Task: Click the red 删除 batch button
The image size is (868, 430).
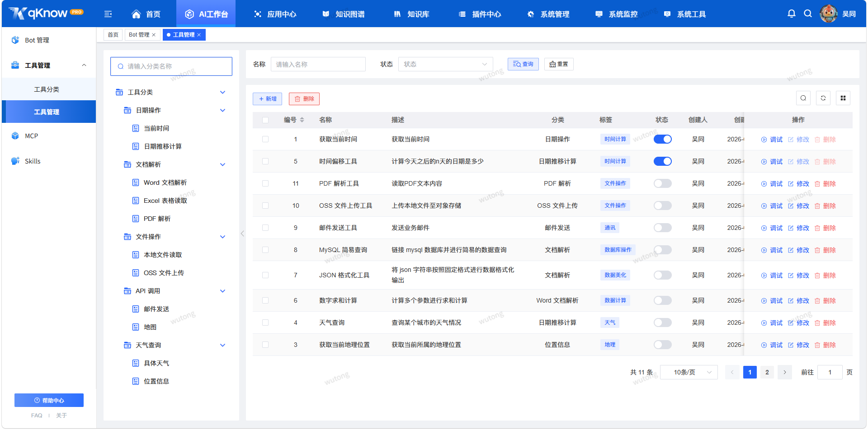Action: pos(304,99)
